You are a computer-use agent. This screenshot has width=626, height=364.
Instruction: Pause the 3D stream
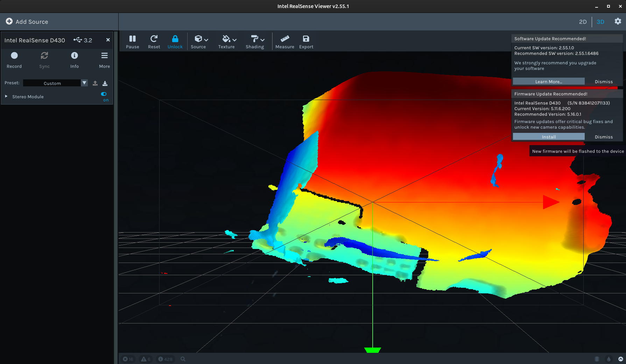pyautogui.click(x=132, y=42)
